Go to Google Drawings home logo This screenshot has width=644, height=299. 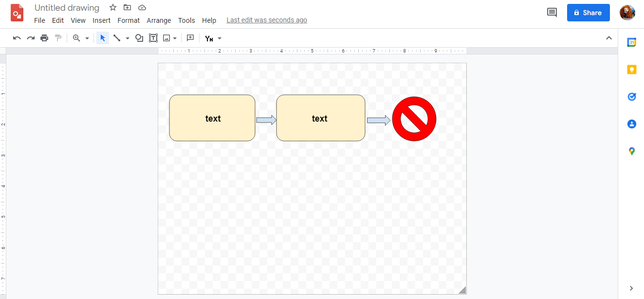[17, 13]
